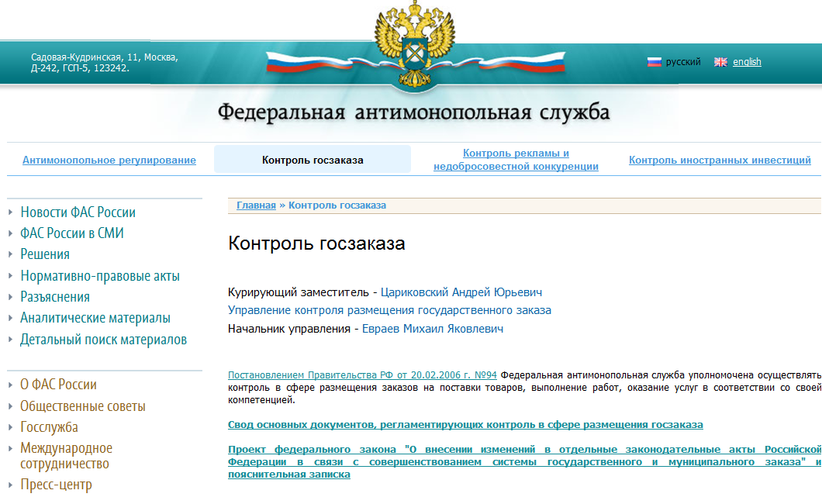The image size is (822, 504).
Task: Open Цариковский Андрей Юрьевич profile link
Action: click(461, 292)
